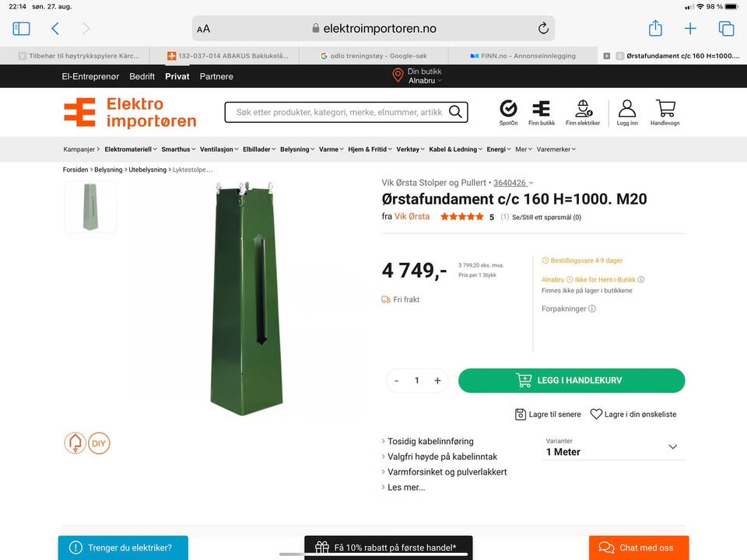Increase quantity with the plus button
Viewport: 747px width, 560px height.
(x=437, y=380)
